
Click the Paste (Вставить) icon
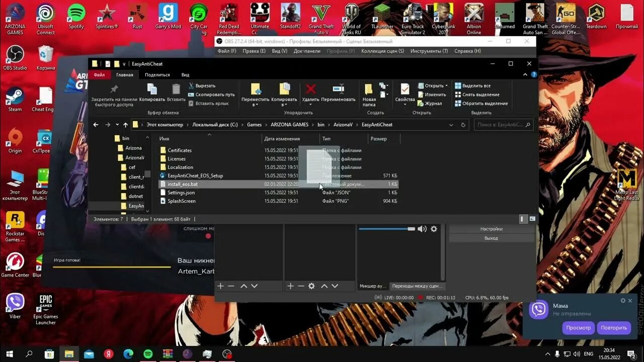click(x=176, y=89)
